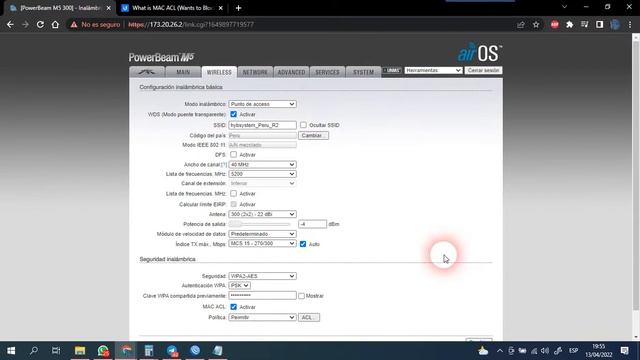Open the red ABP extension icon
The width and height of the screenshot is (640, 360).
pos(554,25)
